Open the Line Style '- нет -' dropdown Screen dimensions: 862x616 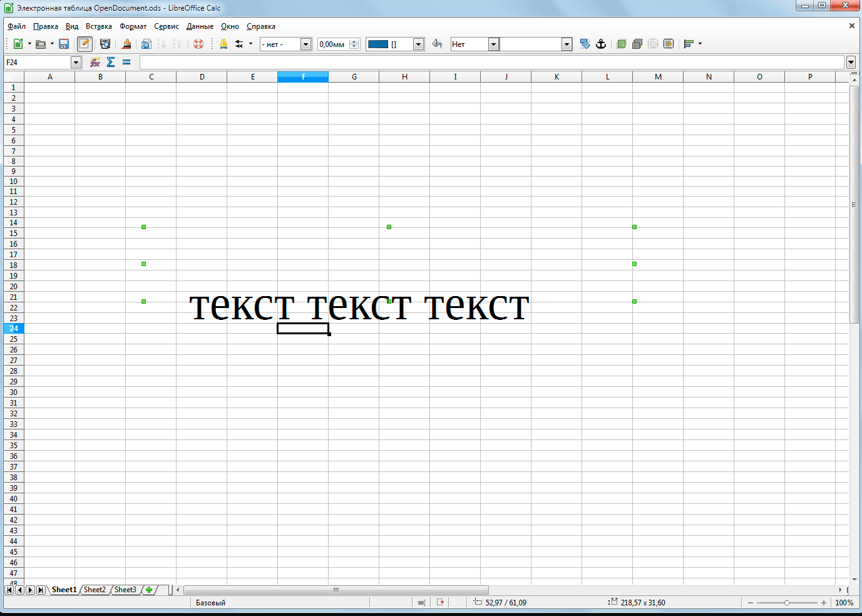click(306, 44)
